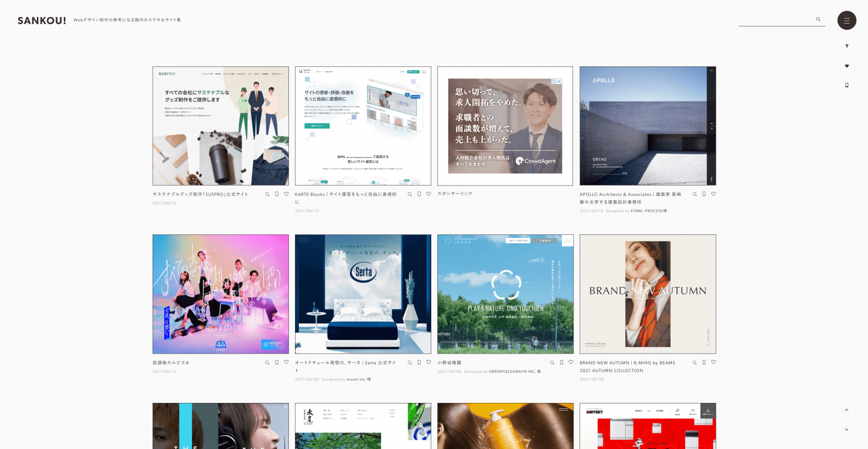Click the filter funnel icon in right sidebar
This screenshot has width=868, height=449.
847,46
